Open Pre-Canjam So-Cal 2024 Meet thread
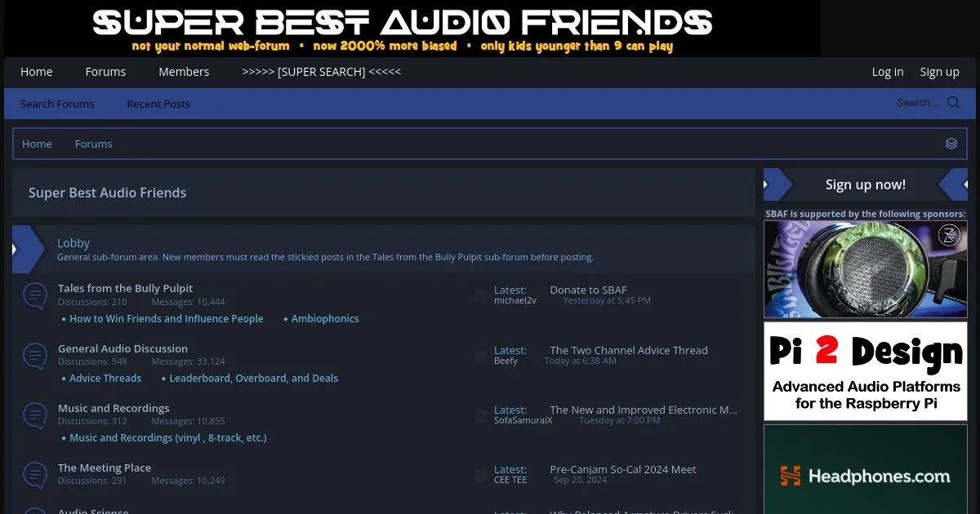 click(x=623, y=469)
